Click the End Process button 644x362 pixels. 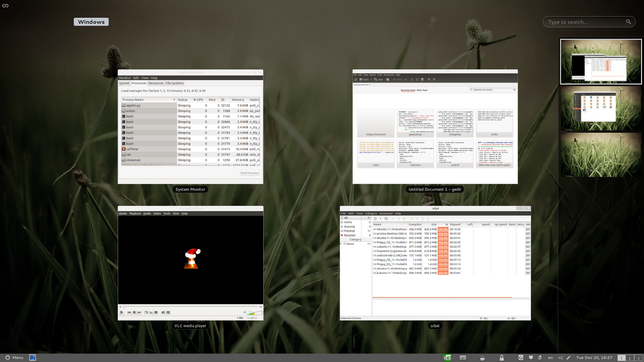[250, 173]
